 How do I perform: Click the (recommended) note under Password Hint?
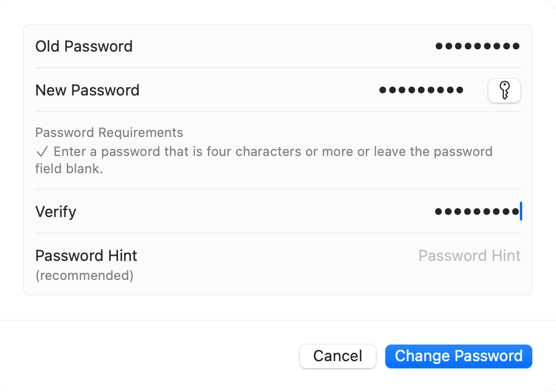tap(84, 276)
